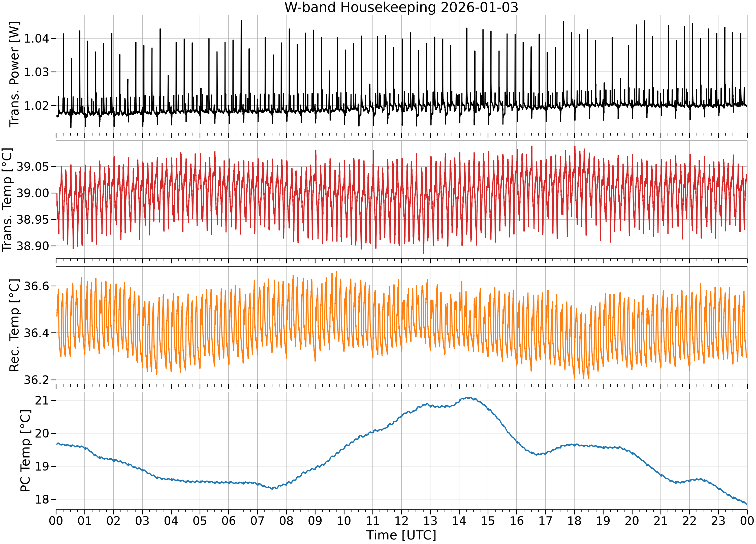Select the 18 hour tick label
The width and height of the screenshot is (756, 544).
click(x=574, y=520)
